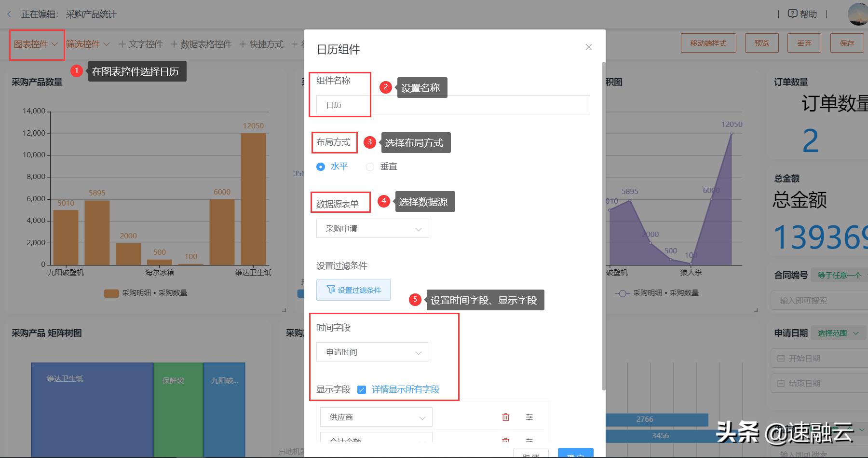Toggle the 详情显示所有字段 checkbox
Image resolution: width=868 pixels, height=458 pixels.
[x=361, y=389]
